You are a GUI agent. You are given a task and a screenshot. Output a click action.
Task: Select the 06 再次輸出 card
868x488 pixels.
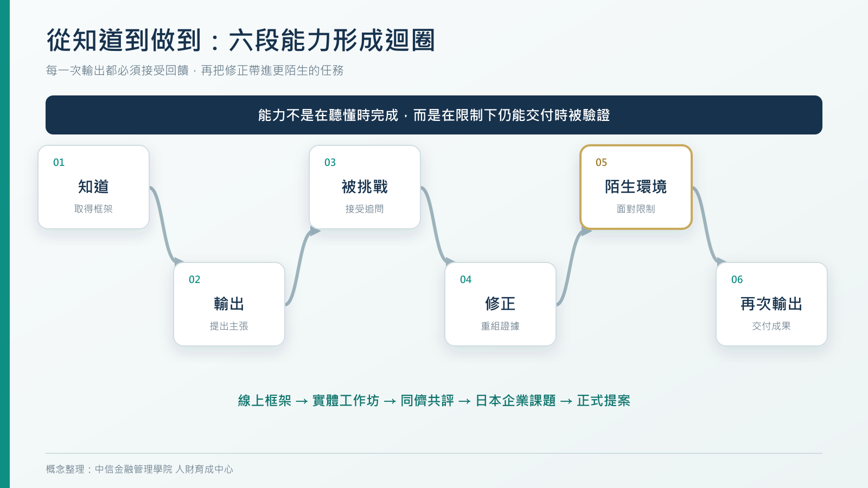tap(771, 304)
